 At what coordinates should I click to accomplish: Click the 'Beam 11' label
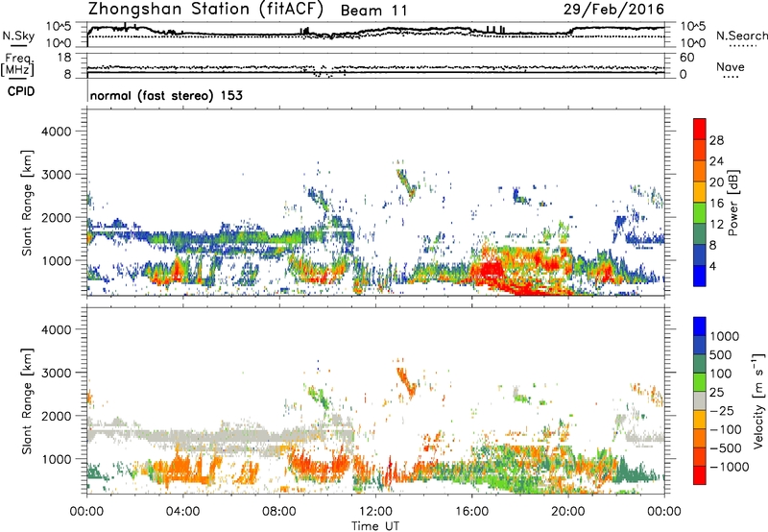373,11
